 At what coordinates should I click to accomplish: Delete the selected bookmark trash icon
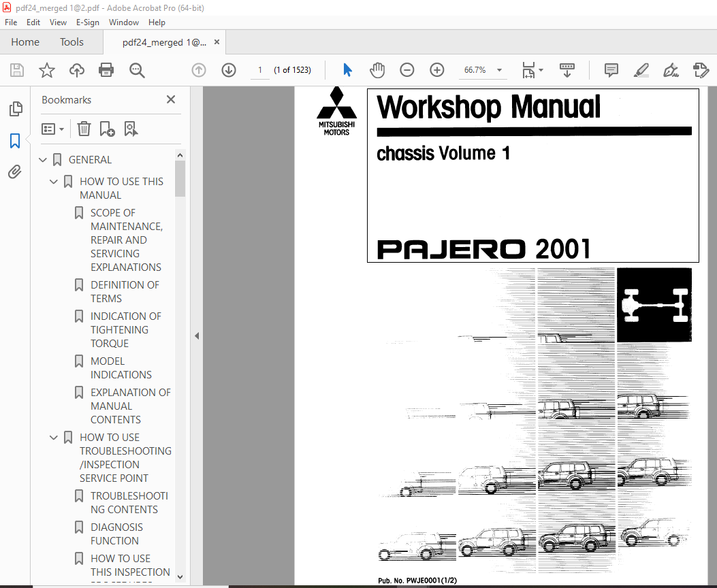[84, 129]
